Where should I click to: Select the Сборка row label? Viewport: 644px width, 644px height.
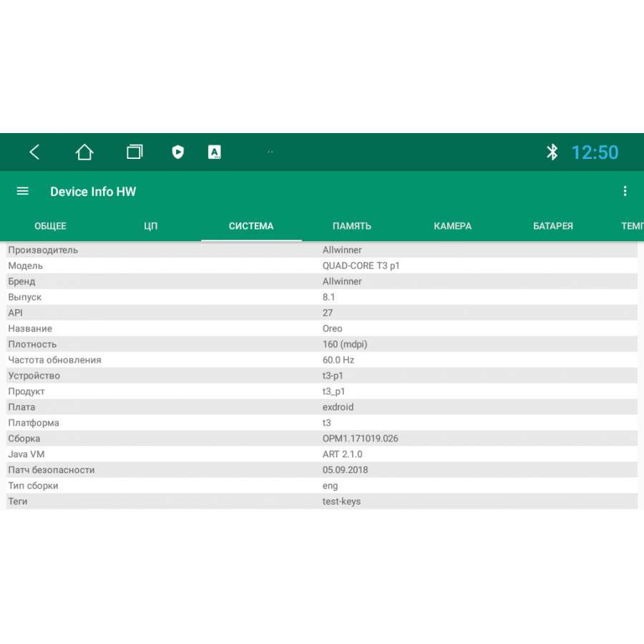point(24,439)
